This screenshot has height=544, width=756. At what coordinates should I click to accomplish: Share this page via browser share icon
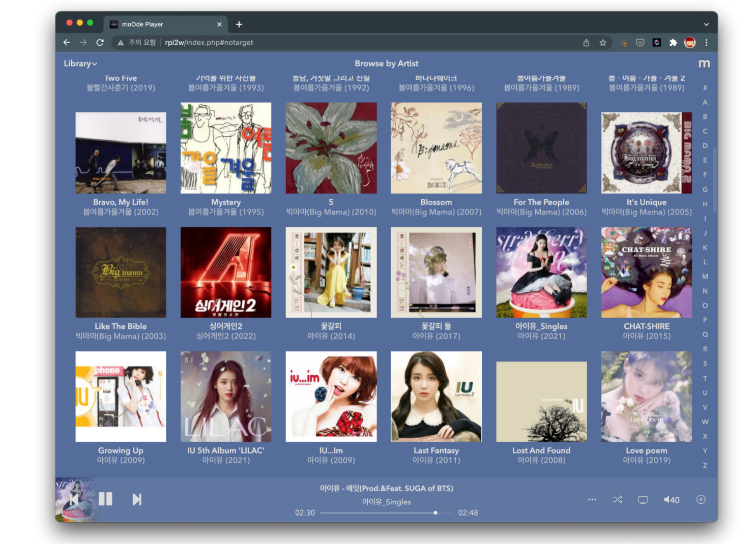(x=586, y=43)
